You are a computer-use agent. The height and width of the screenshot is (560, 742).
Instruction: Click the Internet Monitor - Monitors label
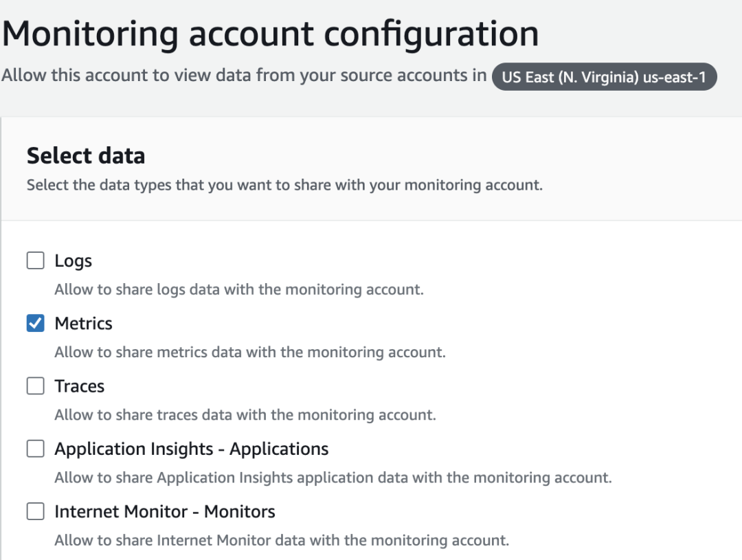164,512
